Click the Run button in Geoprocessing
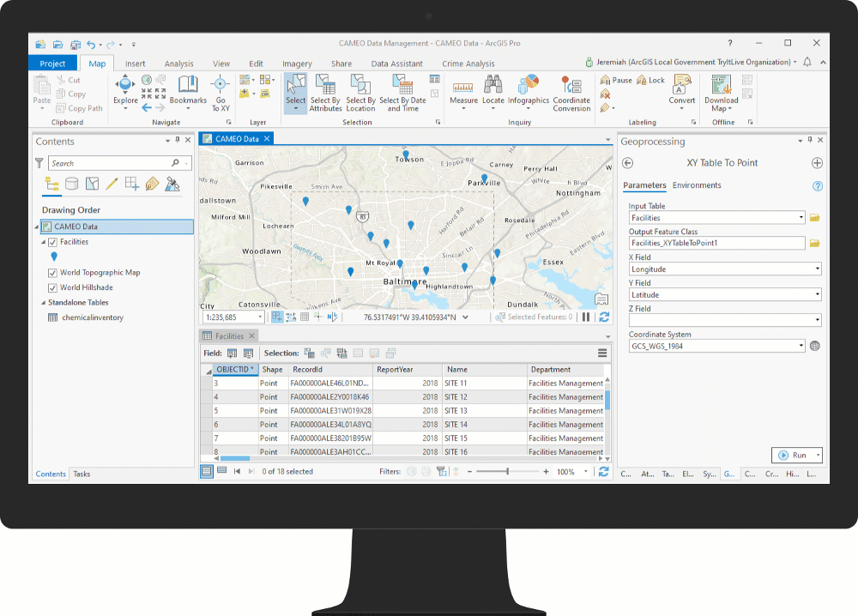The width and height of the screenshot is (858, 616). click(794, 455)
